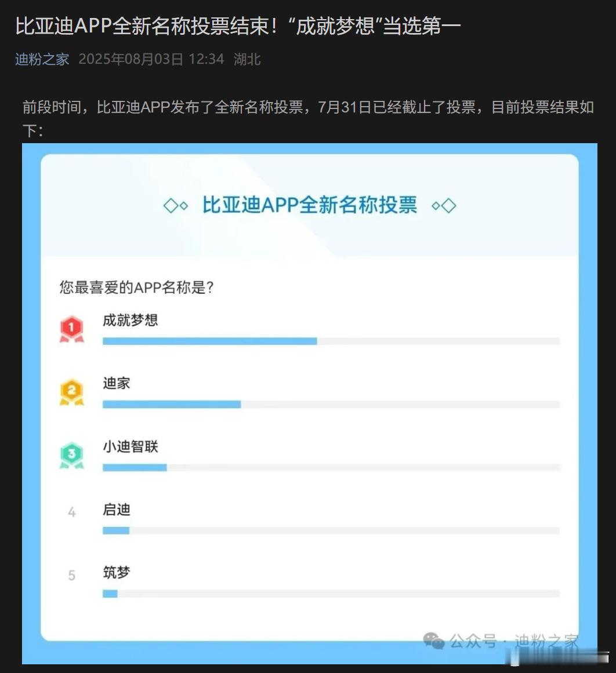Click the red first-place medal icon
616x673 pixels.
pyautogui.click(x=71, y=329)
